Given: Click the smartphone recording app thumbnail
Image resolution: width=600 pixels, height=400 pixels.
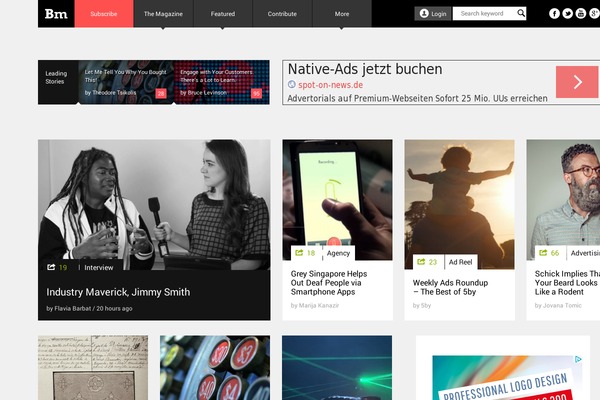Looking at the screenshot, I should (337, 199).
